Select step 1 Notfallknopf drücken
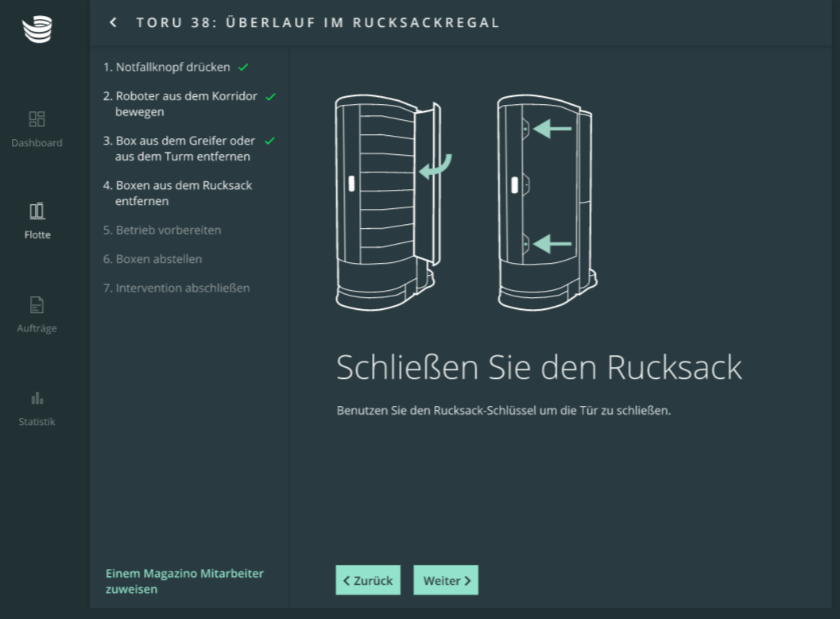The width and height of the screenshot is (840, 619). [x=167, y=68]
